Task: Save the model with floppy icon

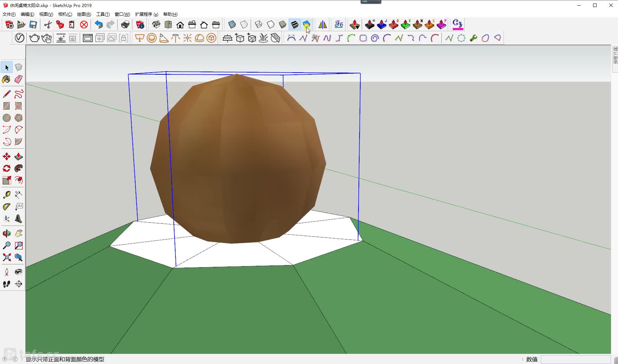Action: [x=33, y=25]
